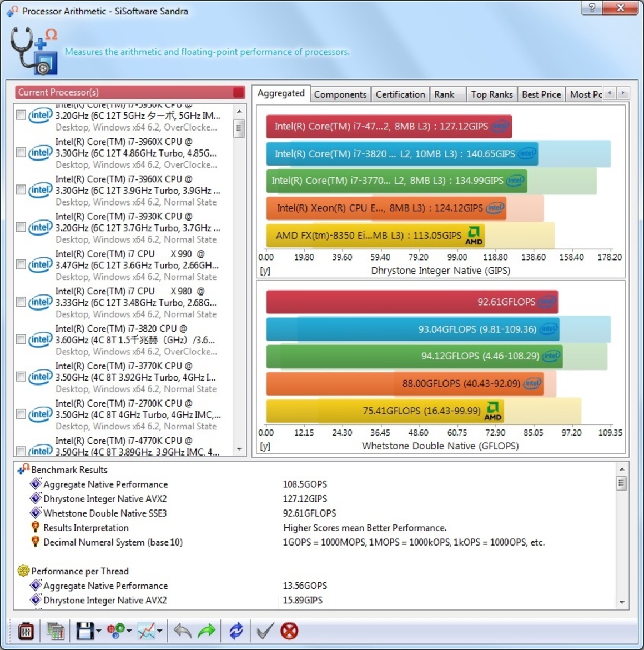
Task: Go back with the grey arrow
Action: [183, 631]
